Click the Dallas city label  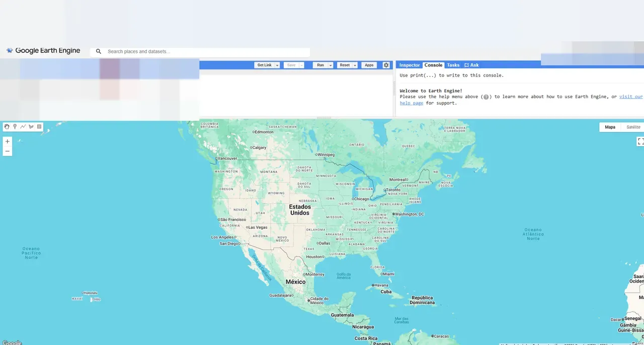point(325,243)
